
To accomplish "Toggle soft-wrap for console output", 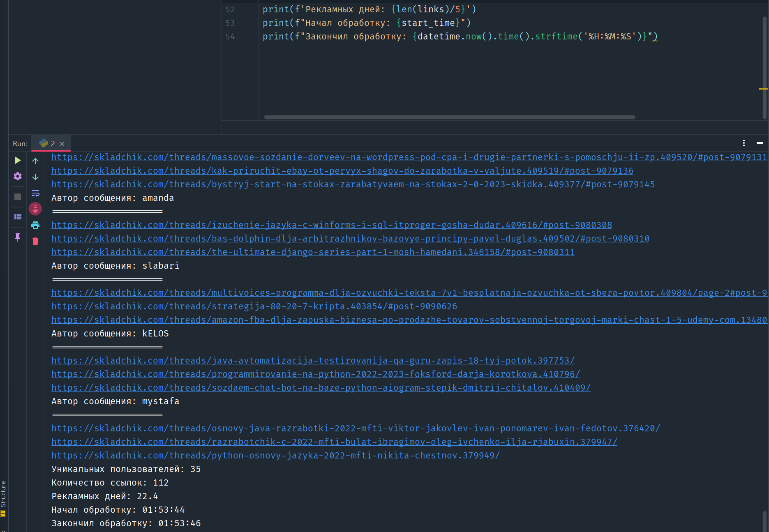I will [35, 193].
